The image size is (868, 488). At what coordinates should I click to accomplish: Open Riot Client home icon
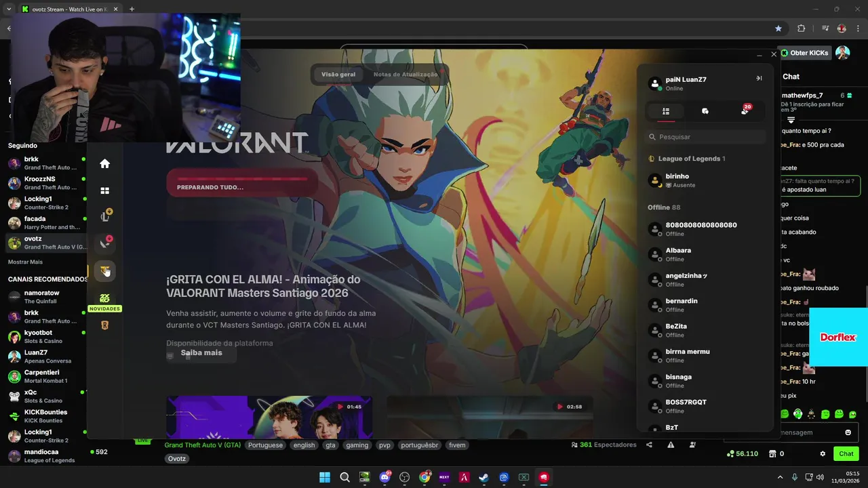click(104, 163)
